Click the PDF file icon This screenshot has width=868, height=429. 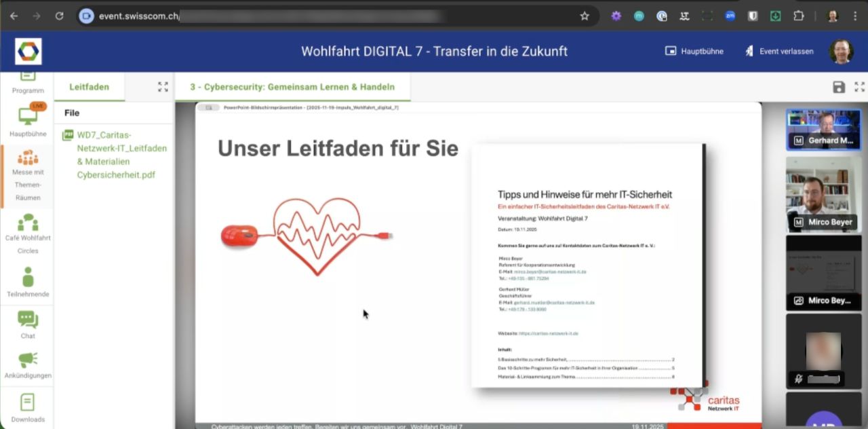(x=68, y=135)
